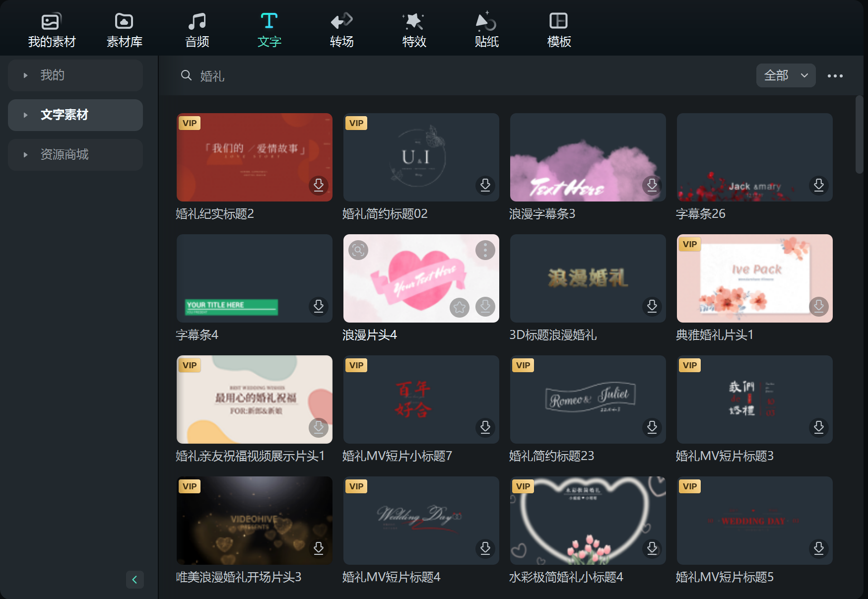Select 文字素材 in the sidebar
This screenshot has height=599, width=868.
click(x=64, y=115)
